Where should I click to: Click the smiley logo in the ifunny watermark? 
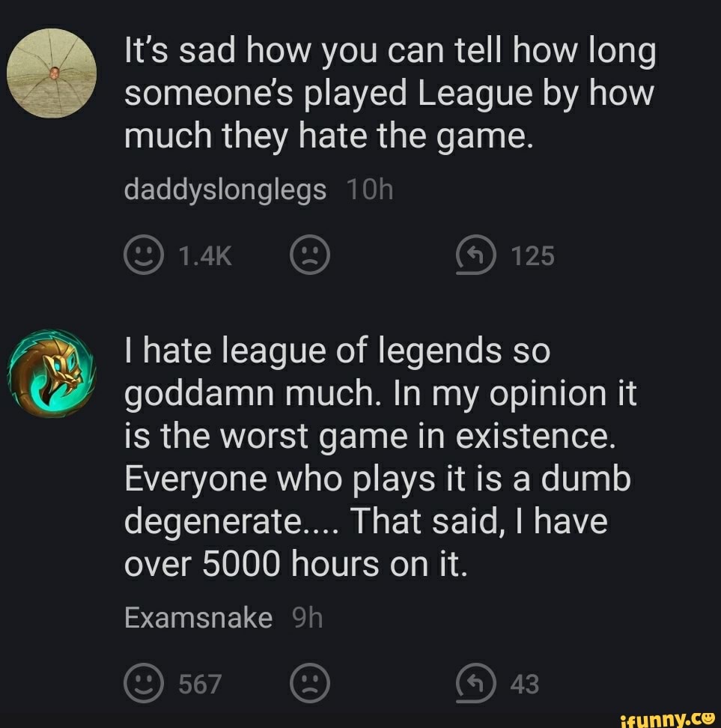click(709, 718)
